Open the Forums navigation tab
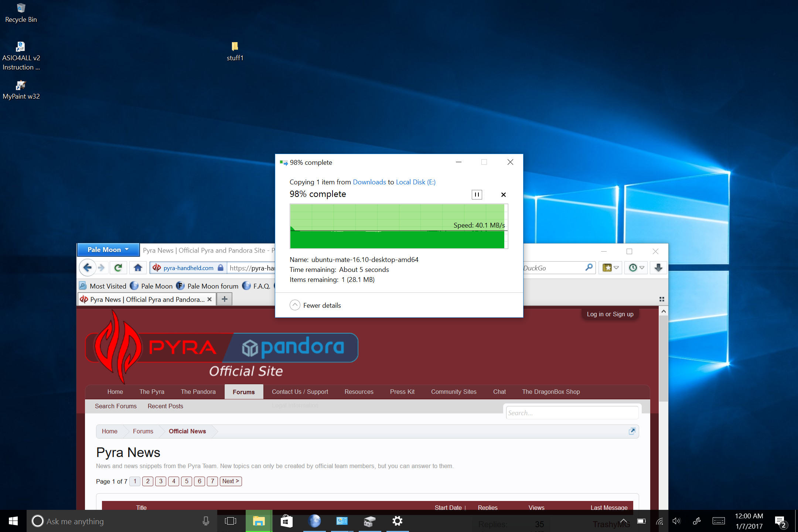The image size is (798, 532). click(243, 392)
